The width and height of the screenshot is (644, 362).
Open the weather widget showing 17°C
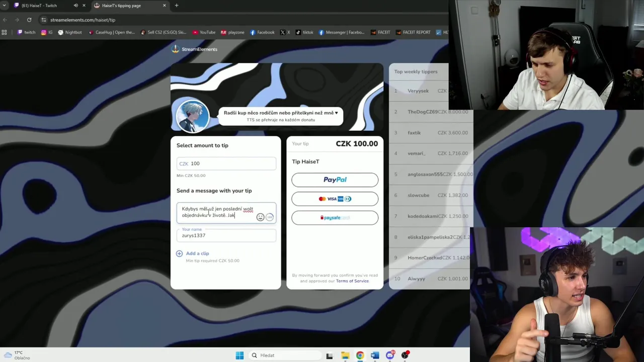(16, 355)
